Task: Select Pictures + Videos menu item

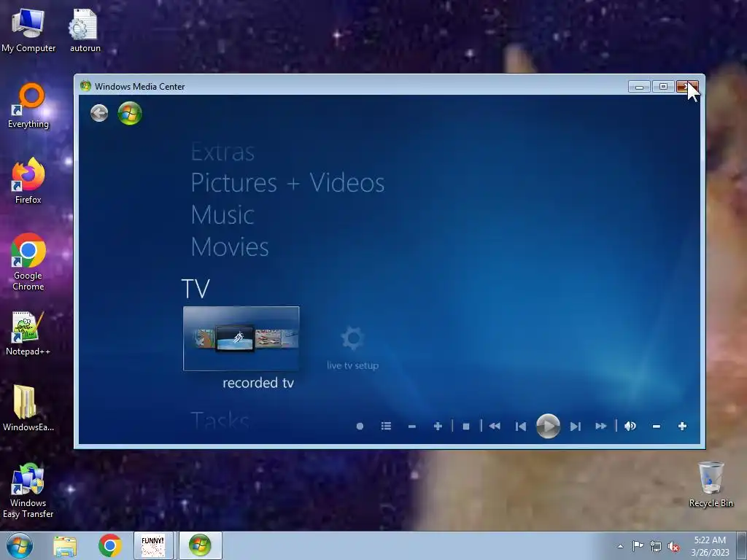Action: [287, 183]
